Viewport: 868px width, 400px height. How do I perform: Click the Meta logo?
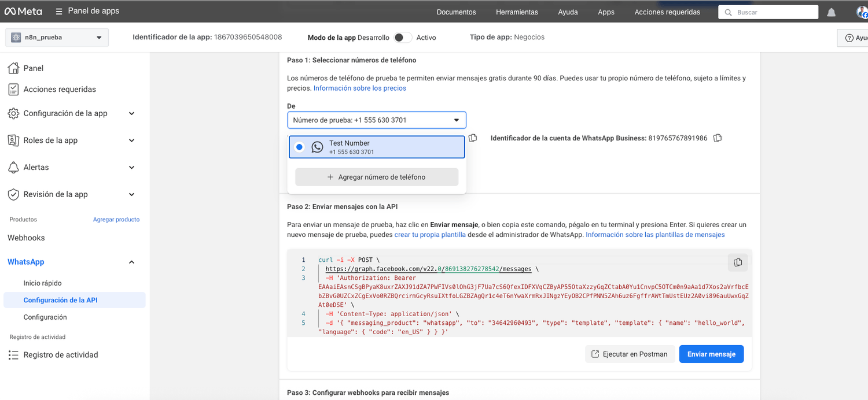click(x=22, y=12)
